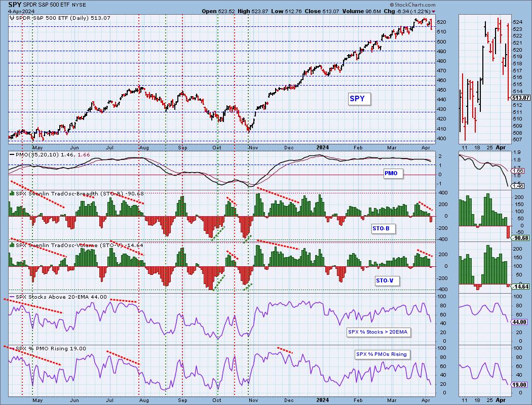The height and width of the screenshot is (405, 532).
Task: Click the 1.46 PMO value tag
Action: 519,186
